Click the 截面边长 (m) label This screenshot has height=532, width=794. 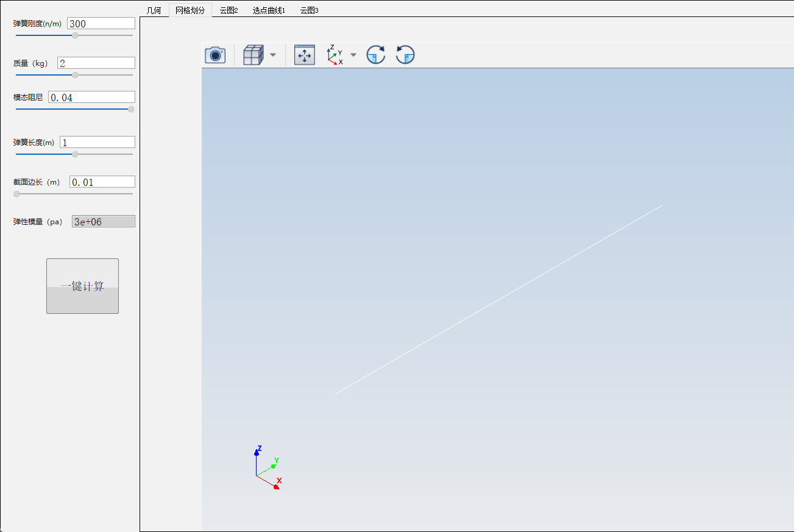[37, 182]
